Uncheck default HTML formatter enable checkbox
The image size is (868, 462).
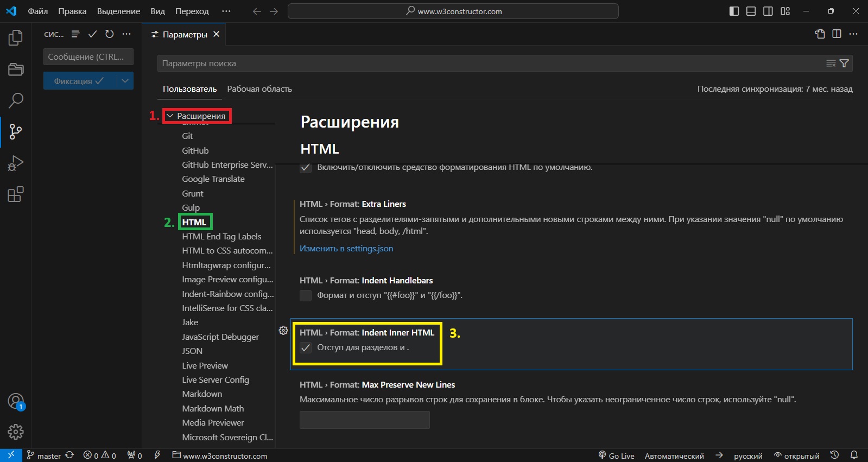pos(306,167)
